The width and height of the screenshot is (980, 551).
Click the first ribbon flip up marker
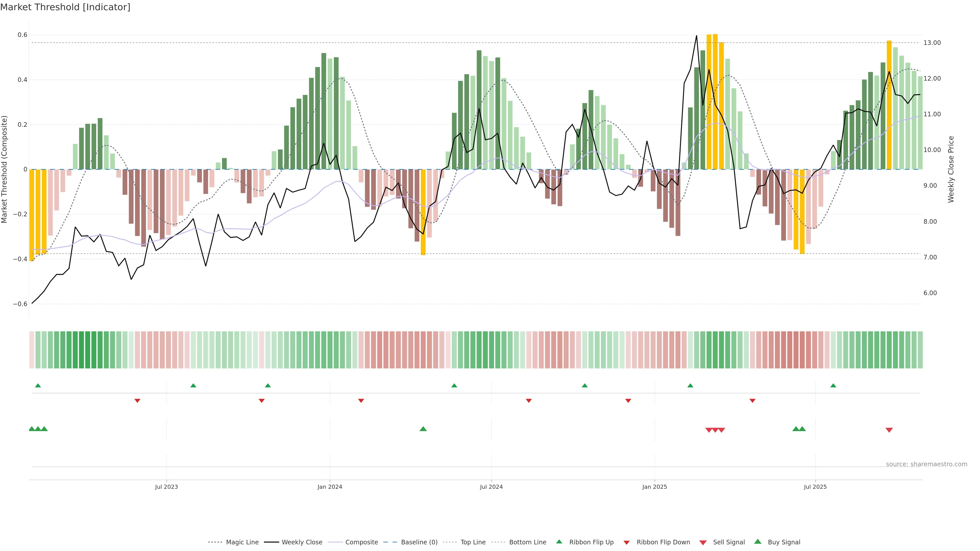pos(38,386)
